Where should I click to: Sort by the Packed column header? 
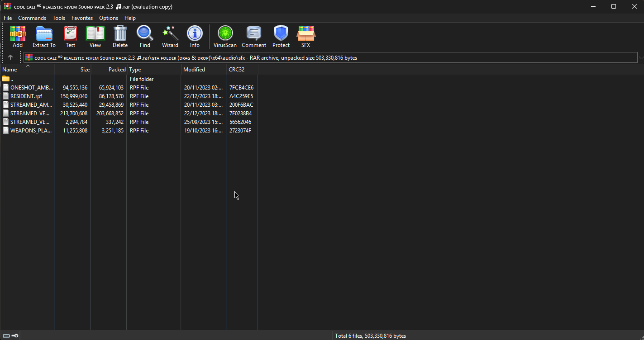[x=109, y=70]
